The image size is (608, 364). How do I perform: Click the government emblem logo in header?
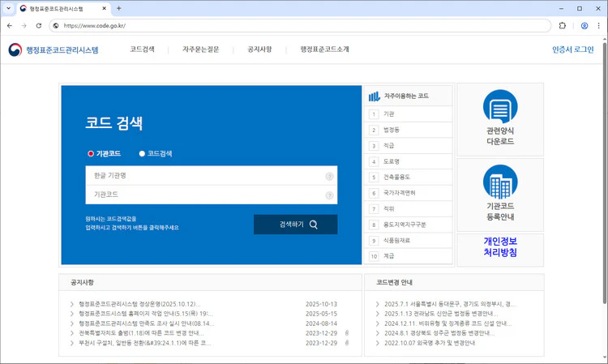(15, 50)
